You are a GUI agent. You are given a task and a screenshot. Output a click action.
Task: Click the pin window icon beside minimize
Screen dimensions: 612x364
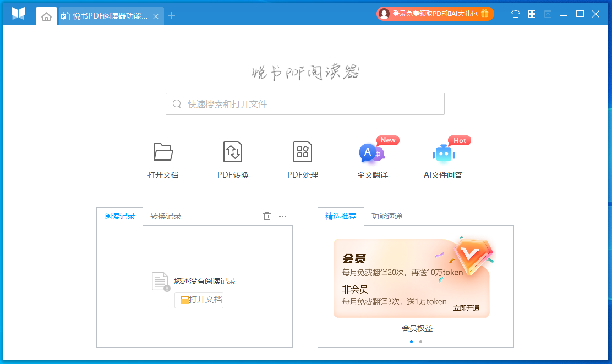[x=548, y=14]
